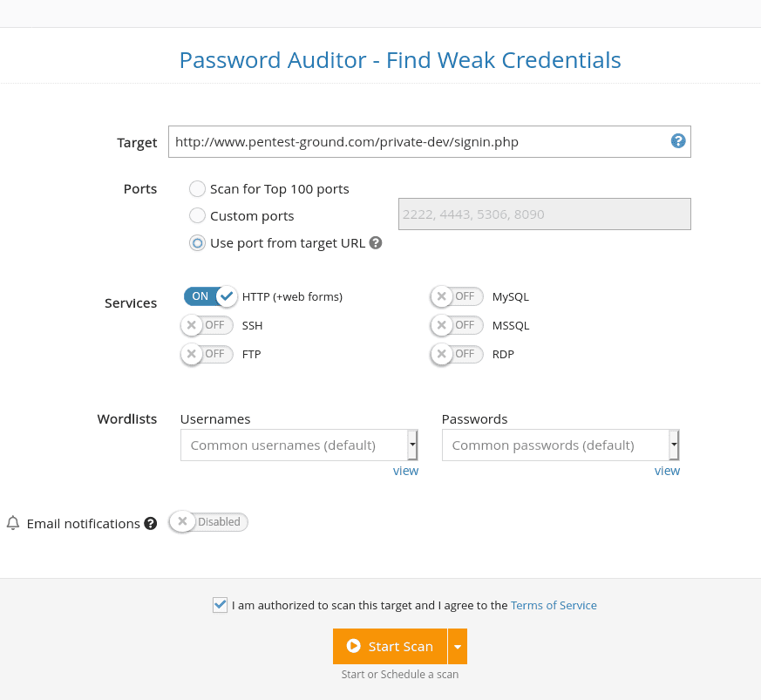Select the Custom ports radio button
The image size is (761, 700).
197,215
